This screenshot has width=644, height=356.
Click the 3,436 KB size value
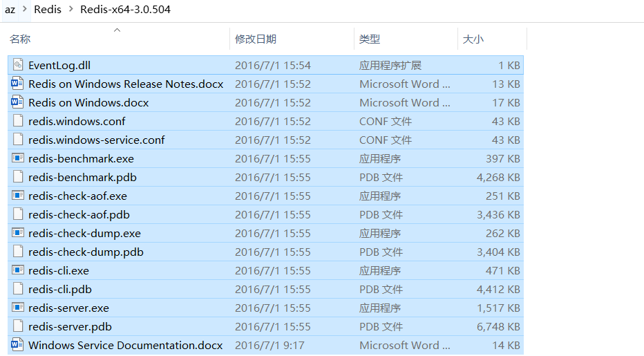(x=498, y=214)
